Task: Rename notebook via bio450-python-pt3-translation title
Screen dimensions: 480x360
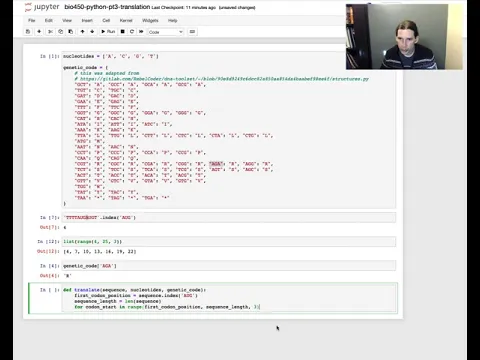Action: tap(107, 7)
